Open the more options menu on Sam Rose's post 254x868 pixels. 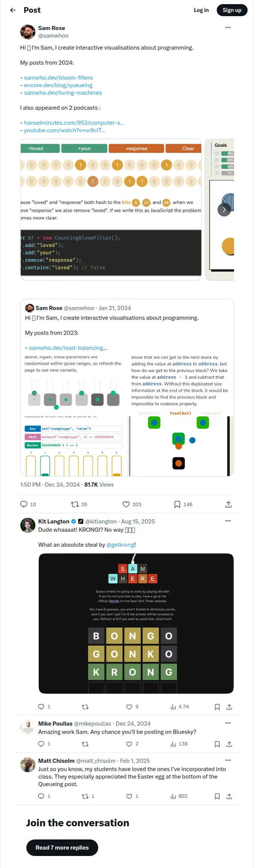228,28
